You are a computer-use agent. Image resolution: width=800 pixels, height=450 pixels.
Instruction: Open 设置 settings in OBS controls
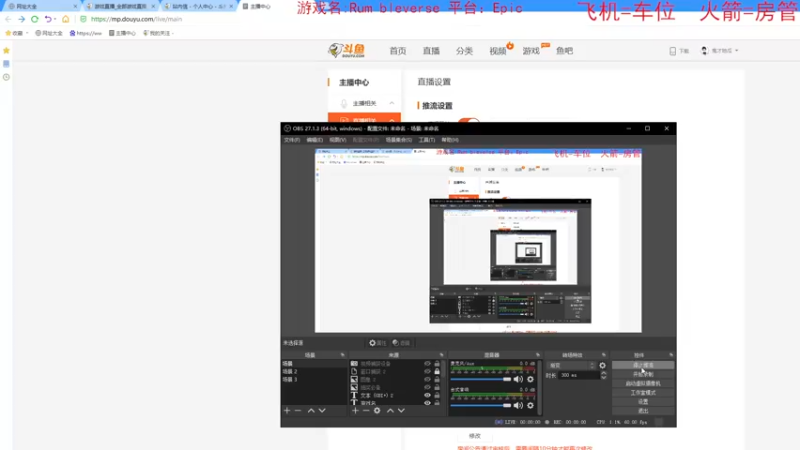click(643, 402)
